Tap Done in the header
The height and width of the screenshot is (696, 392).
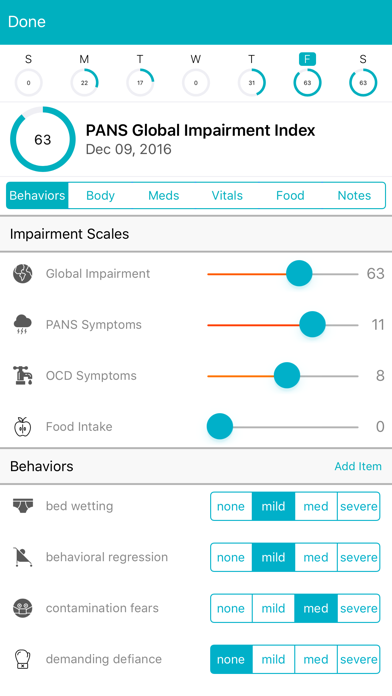pos(27,22)
